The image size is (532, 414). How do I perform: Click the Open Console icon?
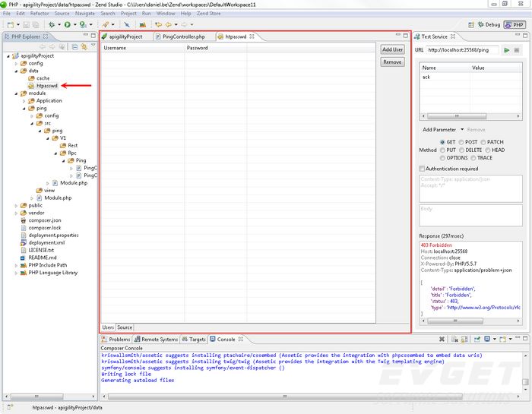503,339
